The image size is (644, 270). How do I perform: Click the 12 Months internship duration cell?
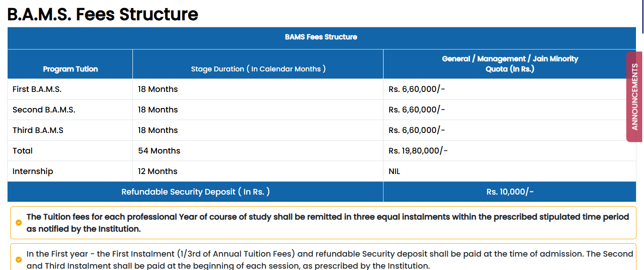(158, 171)
